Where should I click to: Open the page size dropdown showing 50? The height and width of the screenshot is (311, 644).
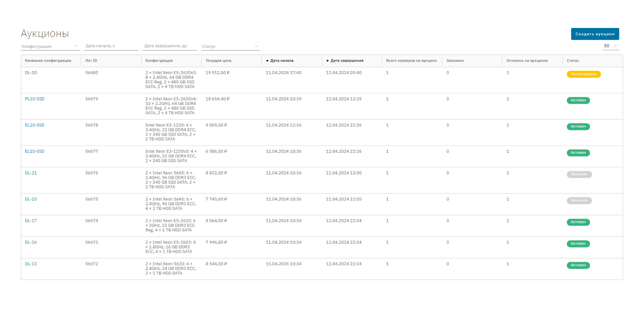point(610,46)
